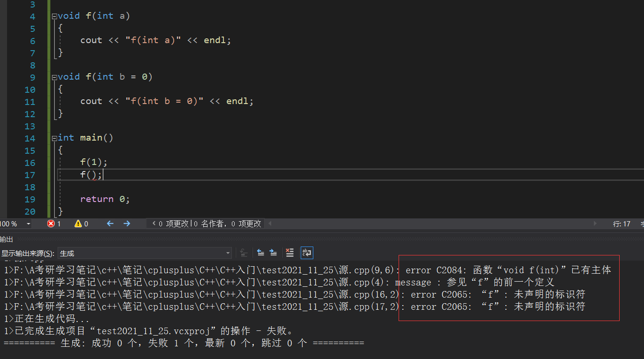Click the error count indicator showing 1
The width and height of the screenshot is (644, 359).
pos(54,224)
